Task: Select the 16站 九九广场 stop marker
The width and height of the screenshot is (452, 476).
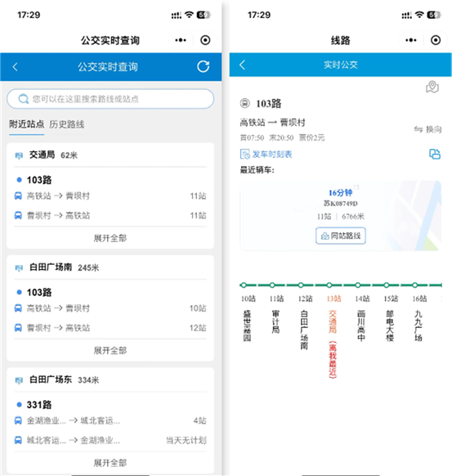Action: 414,285
